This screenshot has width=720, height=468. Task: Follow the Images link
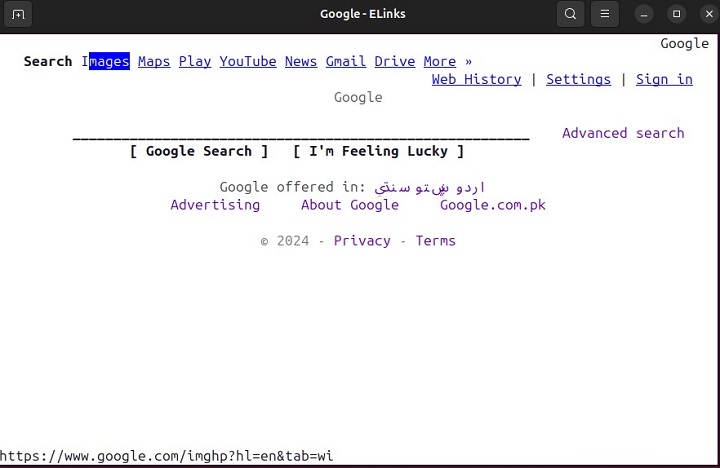[x=106, y=62]
